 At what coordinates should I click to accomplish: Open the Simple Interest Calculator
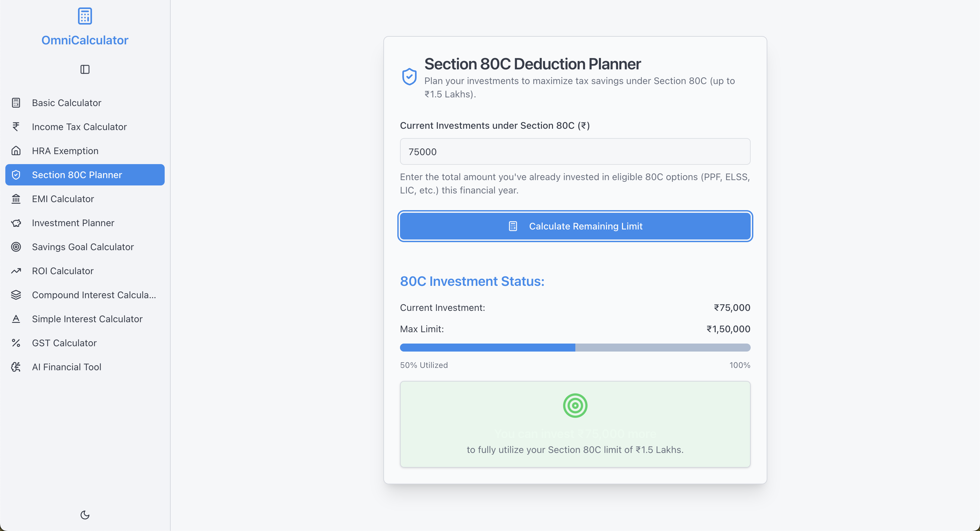[87, 319]
